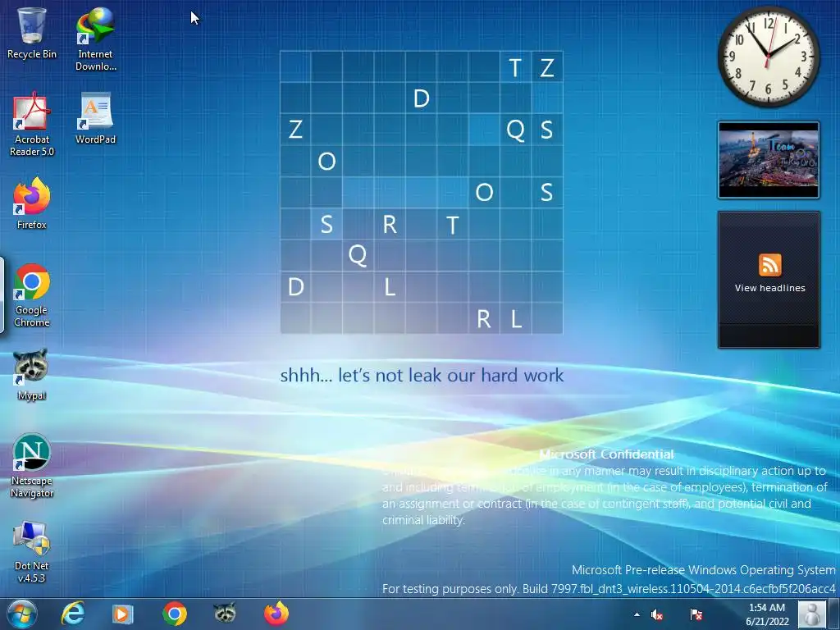The image size is (840, 630).
Task: Click the letter L tile below Q in the grid
Action: coord(390,287)
